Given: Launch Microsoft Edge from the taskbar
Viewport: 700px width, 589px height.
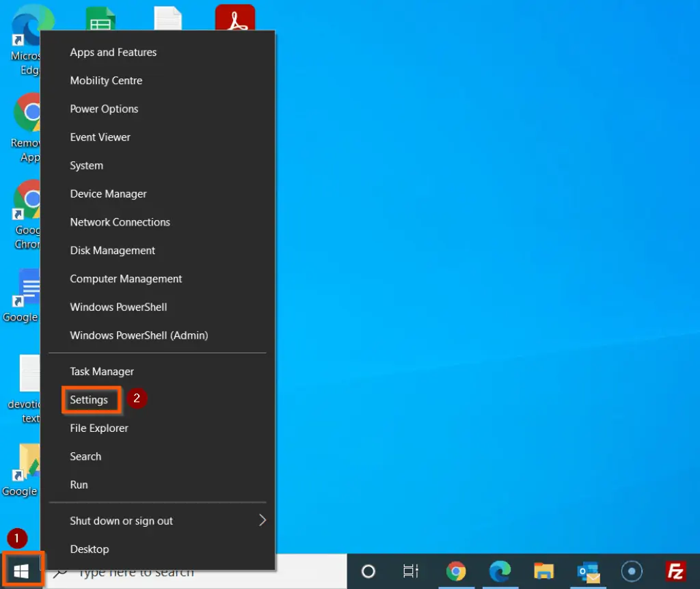Looking at the screenshot, I should pyautogui.click(x=500, y=571).
